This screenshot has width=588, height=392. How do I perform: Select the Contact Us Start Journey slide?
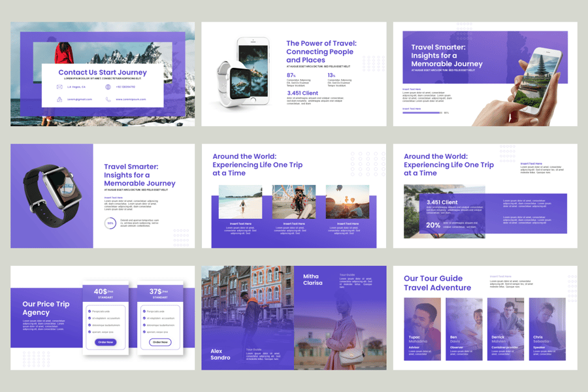click(103, 74)
